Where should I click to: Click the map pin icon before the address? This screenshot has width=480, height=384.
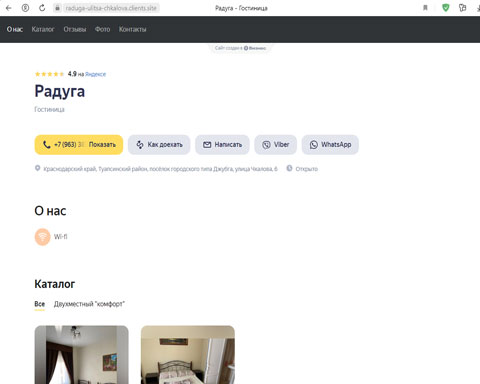coord(38,168)
